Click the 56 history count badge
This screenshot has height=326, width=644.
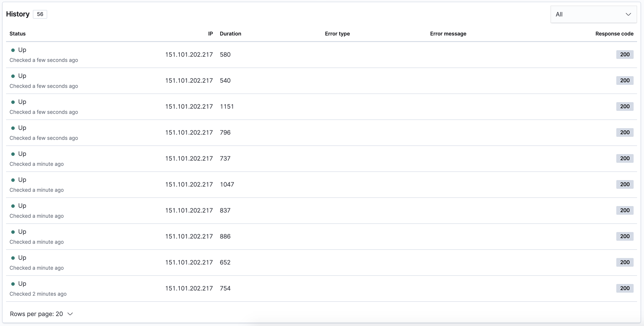pos(40,14)
